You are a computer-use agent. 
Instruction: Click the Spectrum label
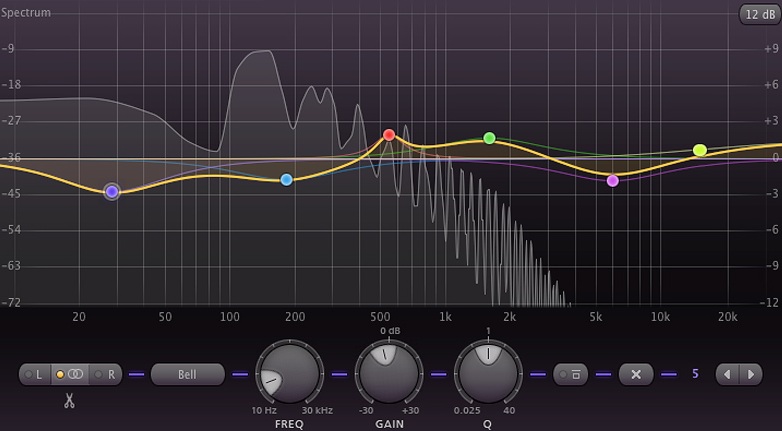pos(25,12)
